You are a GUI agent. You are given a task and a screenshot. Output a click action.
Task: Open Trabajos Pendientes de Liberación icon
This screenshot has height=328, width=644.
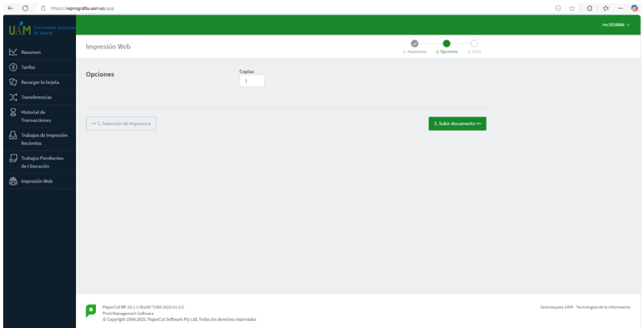click(13, 159)
